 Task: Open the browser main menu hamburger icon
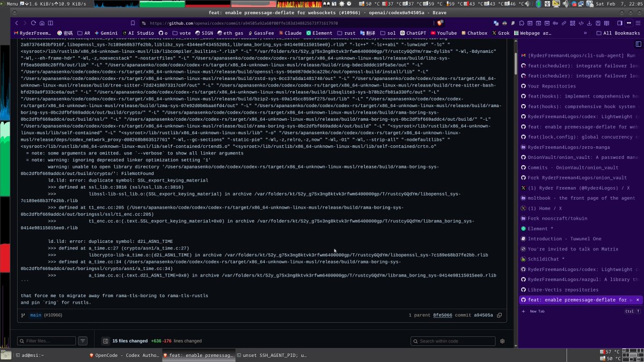[638, 23]
